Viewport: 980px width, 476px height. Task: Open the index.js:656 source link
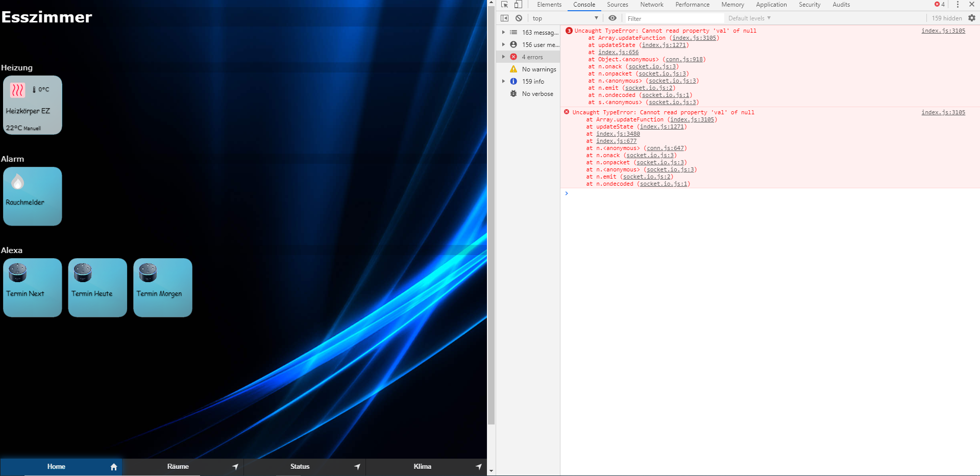(x=618, y=52)
